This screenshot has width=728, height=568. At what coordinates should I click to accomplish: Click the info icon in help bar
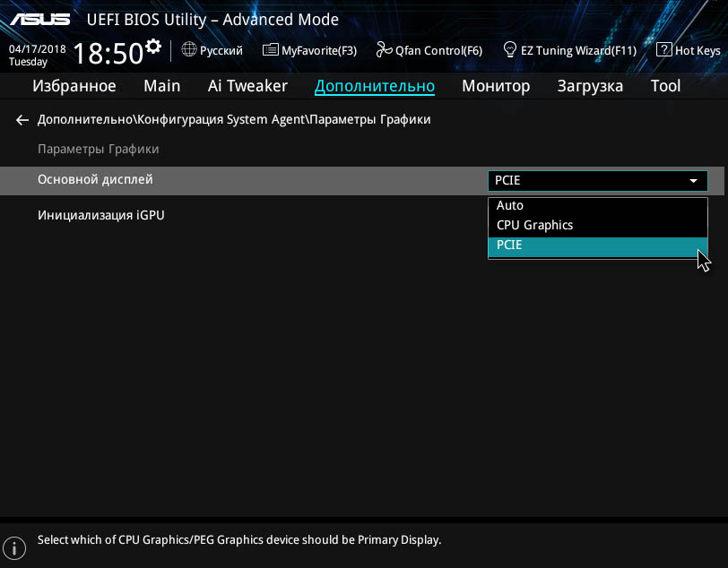14,548
